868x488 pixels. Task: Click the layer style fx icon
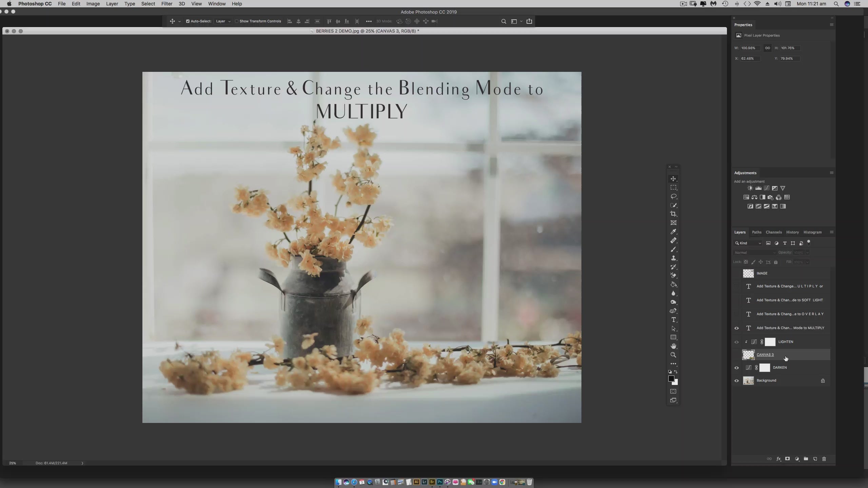coord(778,459)
